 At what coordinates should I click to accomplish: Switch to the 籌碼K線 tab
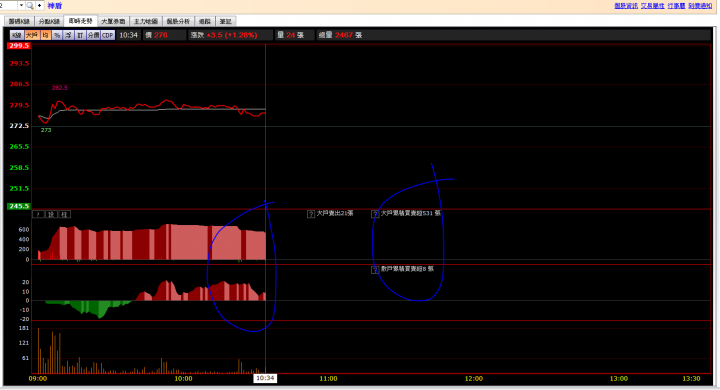(x=19, y=21)
